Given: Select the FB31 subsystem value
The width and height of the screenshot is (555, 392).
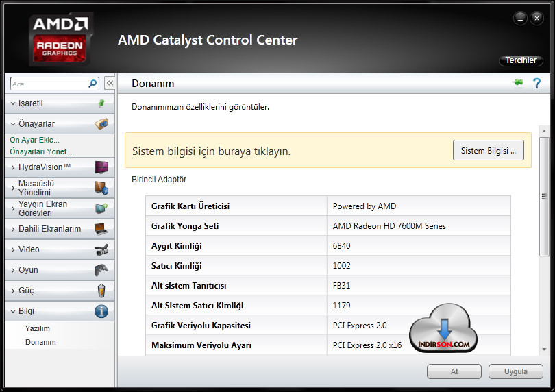Looking at the screenshot, I should pos(342,285).
